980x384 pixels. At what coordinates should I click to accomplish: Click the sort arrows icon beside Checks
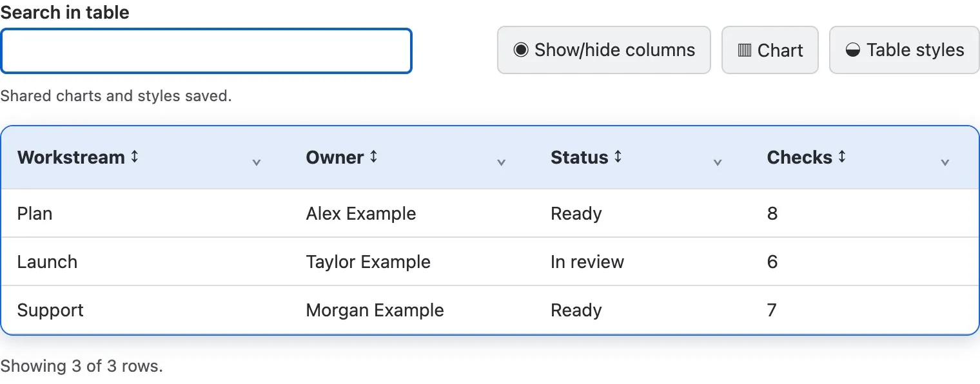(842, 157)
